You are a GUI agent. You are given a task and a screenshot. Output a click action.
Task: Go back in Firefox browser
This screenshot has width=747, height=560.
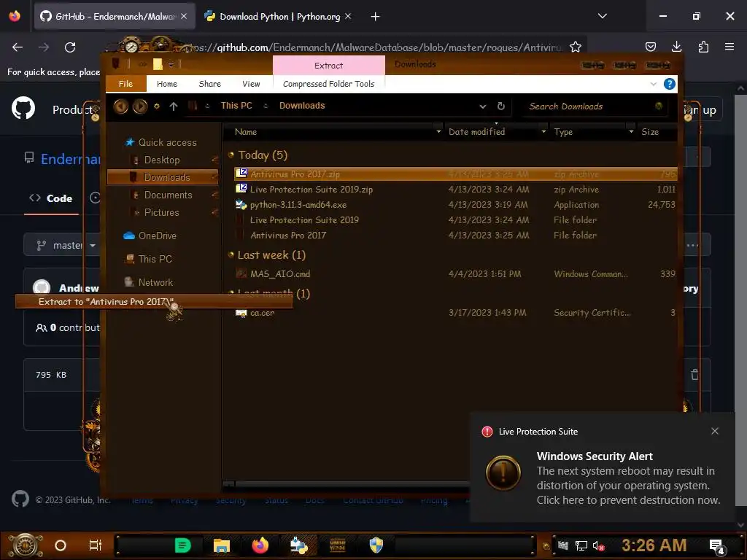[x=18, y=47]
